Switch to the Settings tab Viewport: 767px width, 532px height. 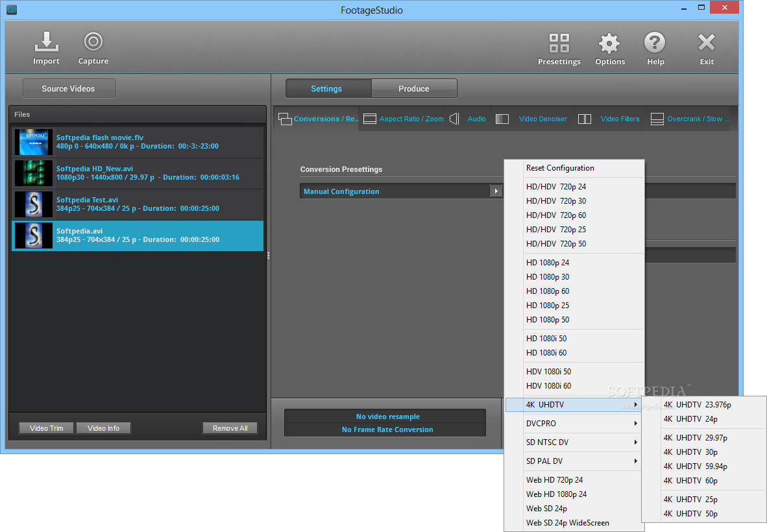tap(328, 88)
